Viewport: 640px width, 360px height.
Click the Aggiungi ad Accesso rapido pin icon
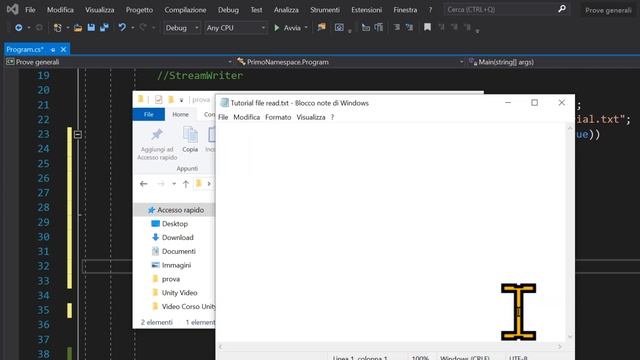(x=157, y=135)
